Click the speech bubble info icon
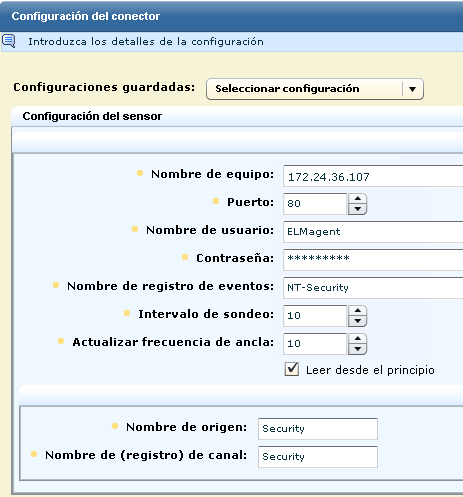 point(8,41)
